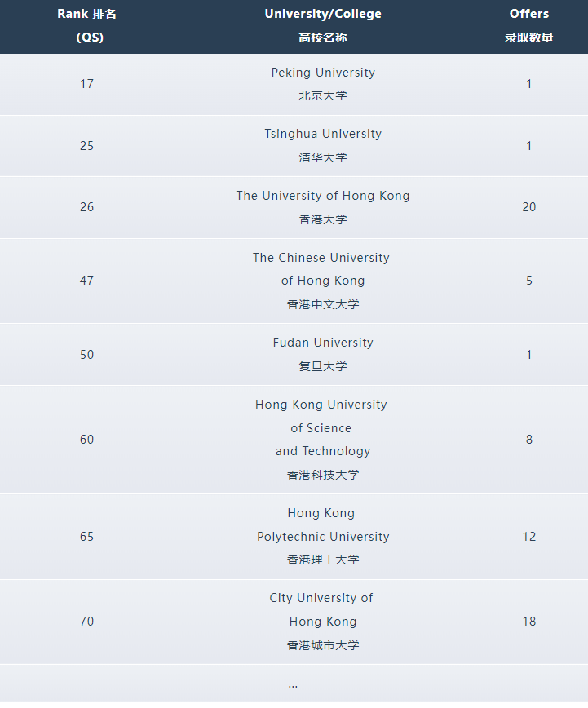Click the offers count 18
The image size is (588, 708).
[x=529, y=622]
